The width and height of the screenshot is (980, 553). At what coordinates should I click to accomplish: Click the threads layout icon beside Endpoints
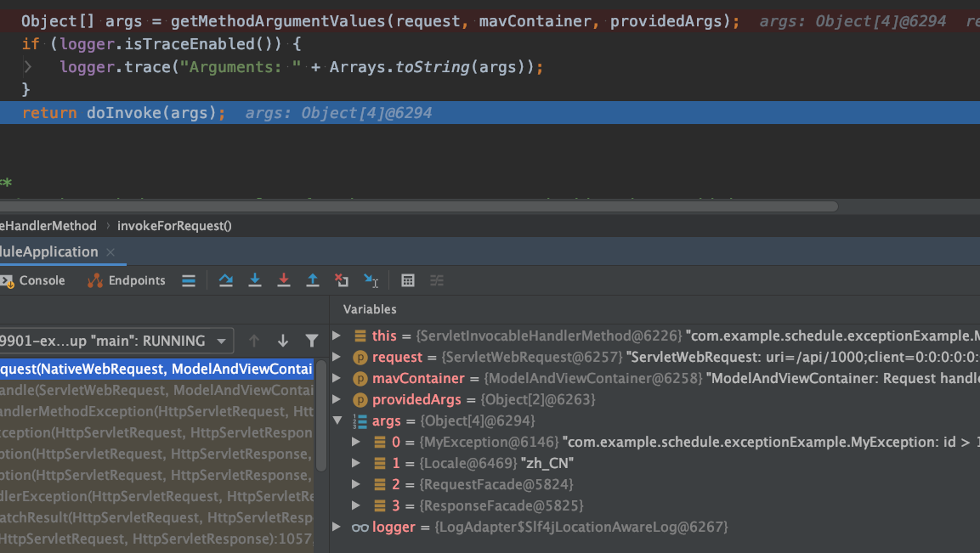tap(189, 280)
